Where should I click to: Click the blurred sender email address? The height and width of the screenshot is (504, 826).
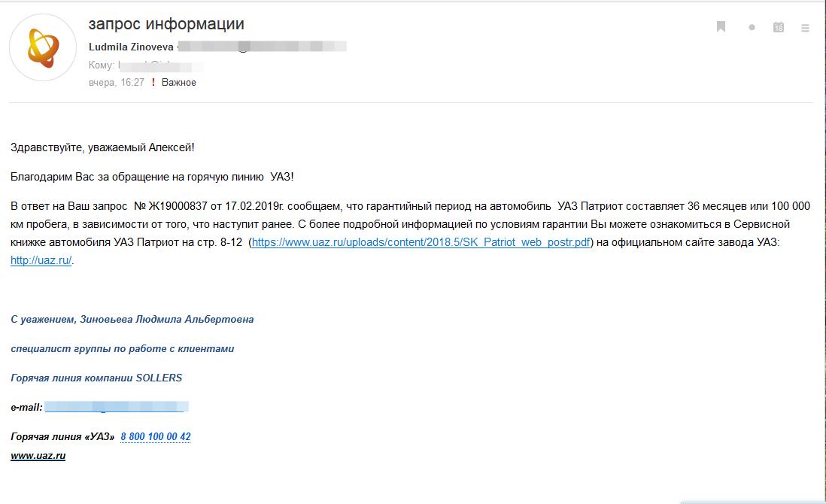tap(263, 47)
